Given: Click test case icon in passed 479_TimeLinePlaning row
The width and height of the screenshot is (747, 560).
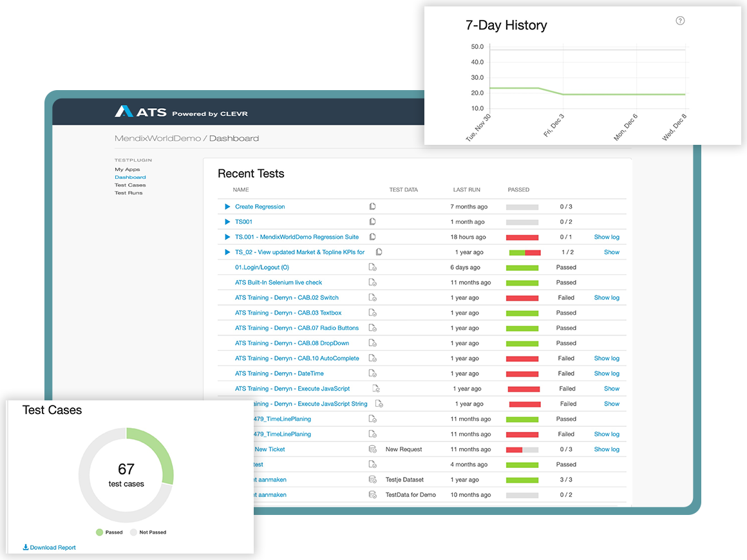Looking at the screenshot, I should pos(373,419).
